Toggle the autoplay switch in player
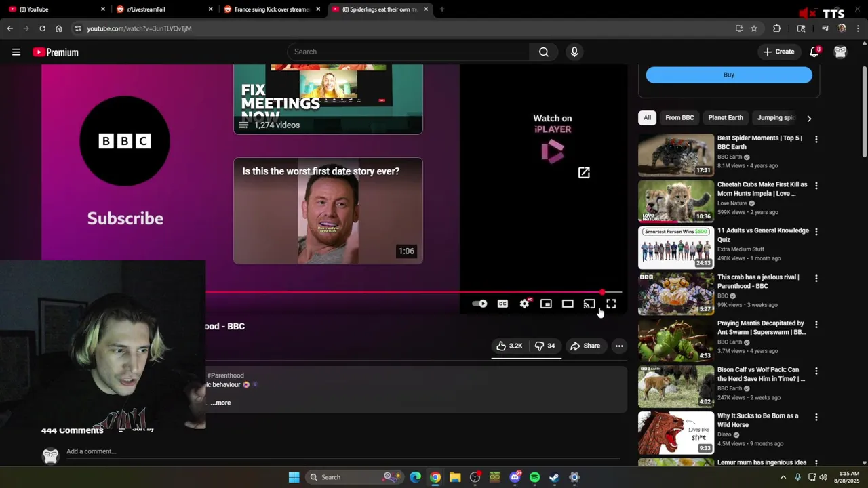The image size is (868, 488). tap(479, 304)
